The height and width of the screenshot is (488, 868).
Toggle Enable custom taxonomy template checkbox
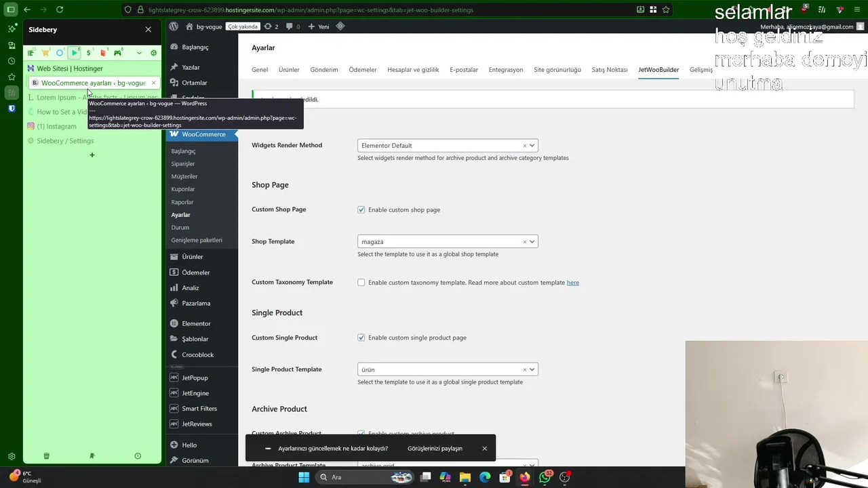tap(361, 283)
